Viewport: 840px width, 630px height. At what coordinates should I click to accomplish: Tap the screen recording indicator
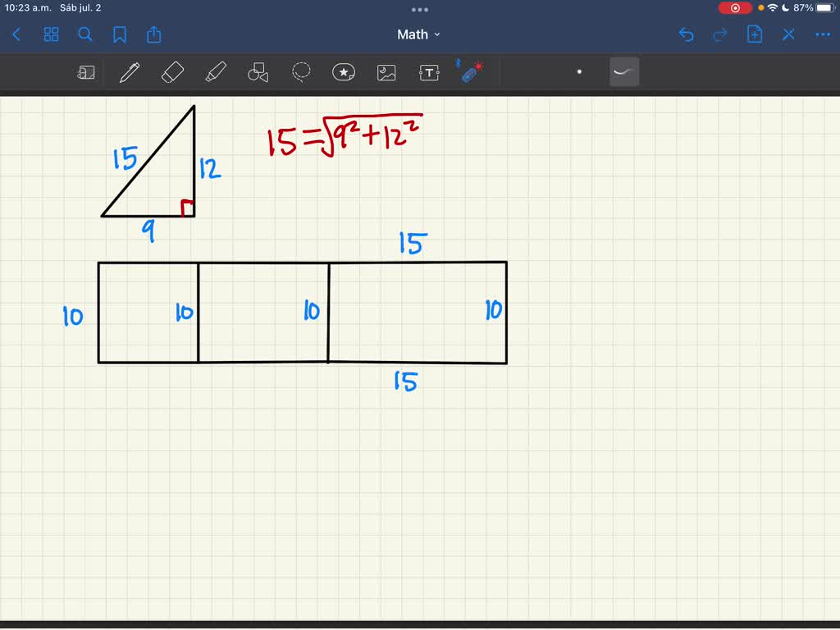coord(734,8)
